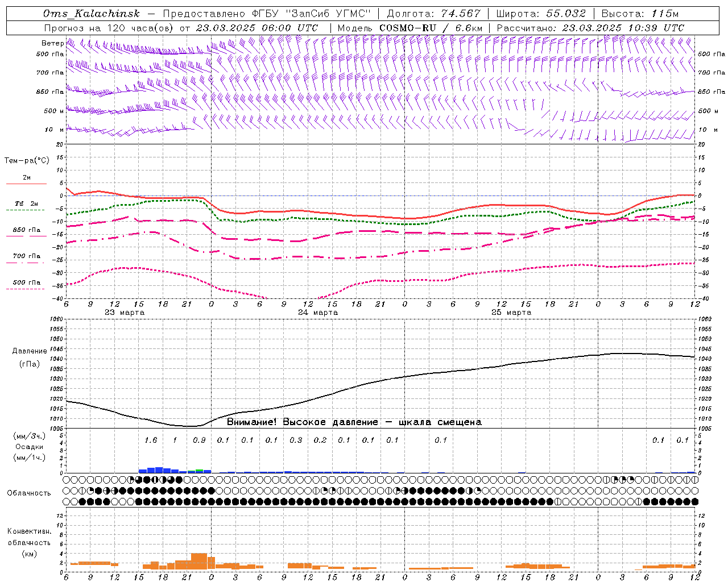This screenshot has height=582, width=728.
Task: Select the '(мм/1ч.)' precipitation unit label
Action: 30,458
